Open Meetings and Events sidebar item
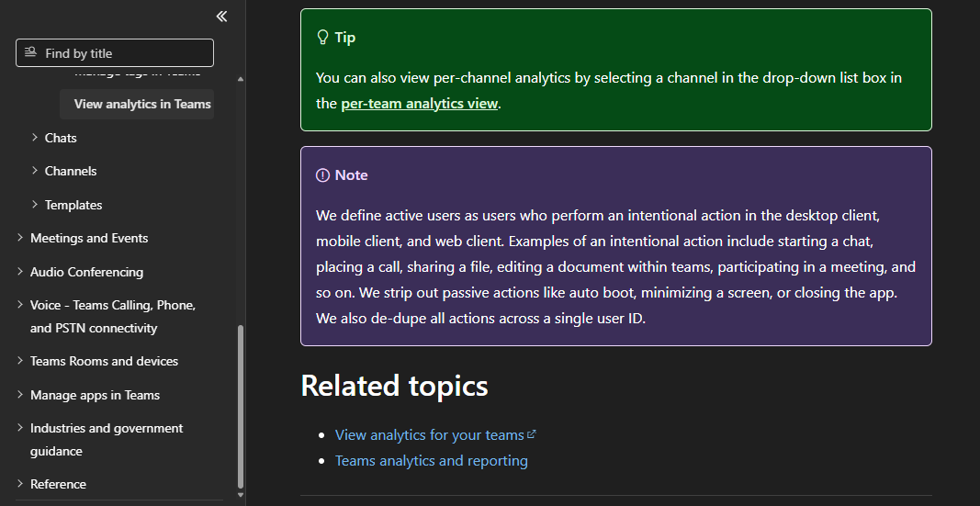 pos(89,238)
